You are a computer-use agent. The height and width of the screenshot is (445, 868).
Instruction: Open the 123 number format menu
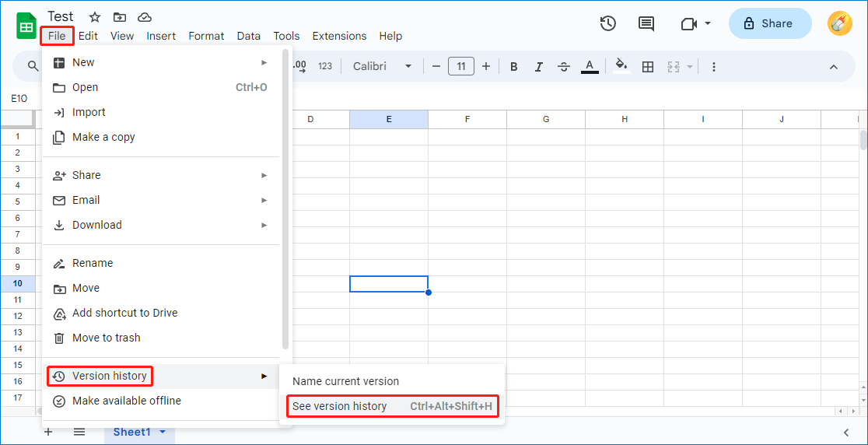coord(325,66)
